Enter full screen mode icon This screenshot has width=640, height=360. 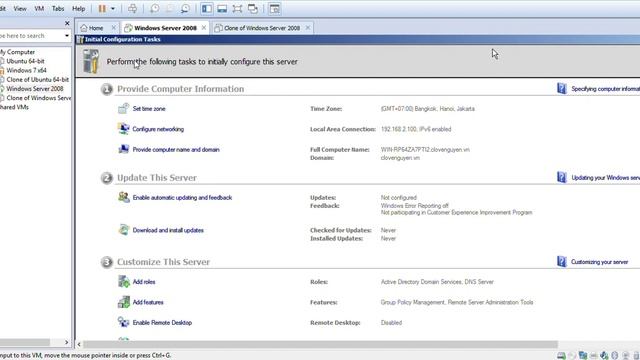(237, 9)
